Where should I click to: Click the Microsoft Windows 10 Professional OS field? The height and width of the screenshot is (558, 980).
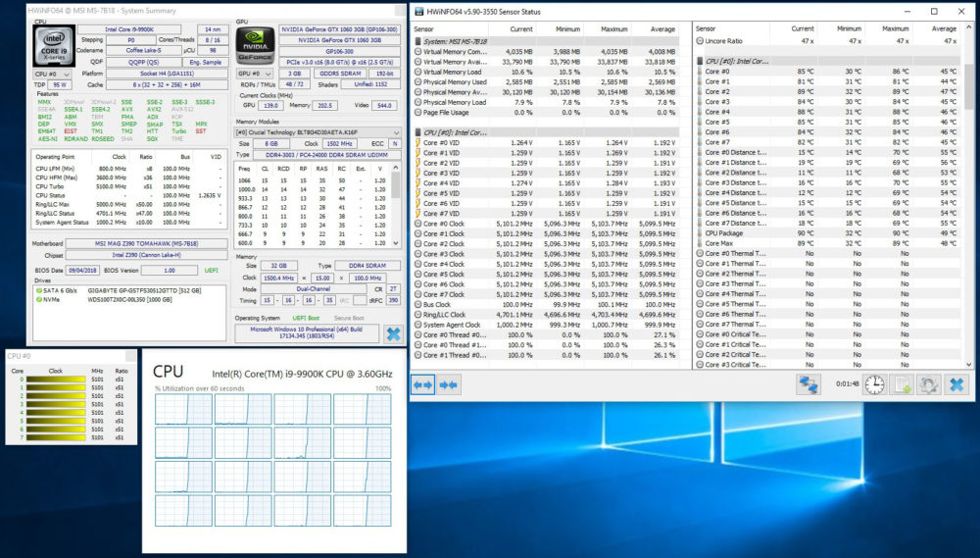pyautogui.click(x=306, y=332)
